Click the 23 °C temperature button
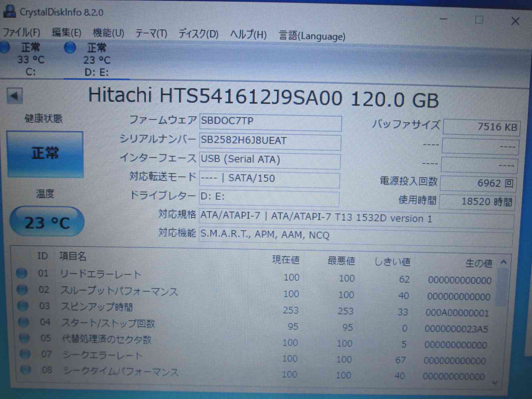Image resolution: width=532 pixels, height=399 pixels. click(x=47, y=222)
